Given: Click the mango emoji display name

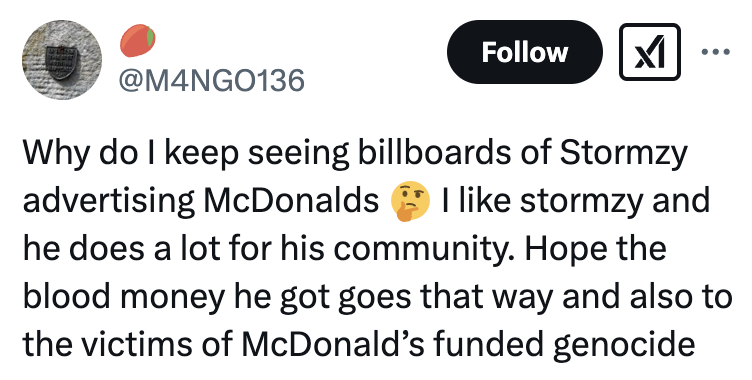Looking at the screenshot, I should 137,41.
